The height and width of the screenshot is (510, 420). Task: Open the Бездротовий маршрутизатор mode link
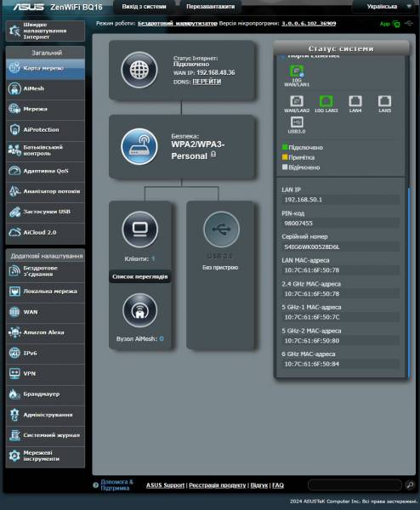[178, 24]
